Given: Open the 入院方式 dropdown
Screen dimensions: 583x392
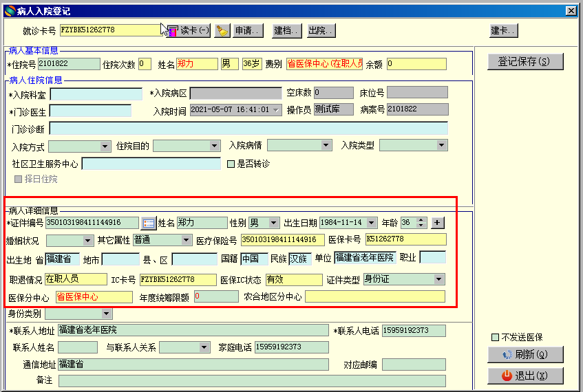Looking at the screenshot, I should (105, 146).
